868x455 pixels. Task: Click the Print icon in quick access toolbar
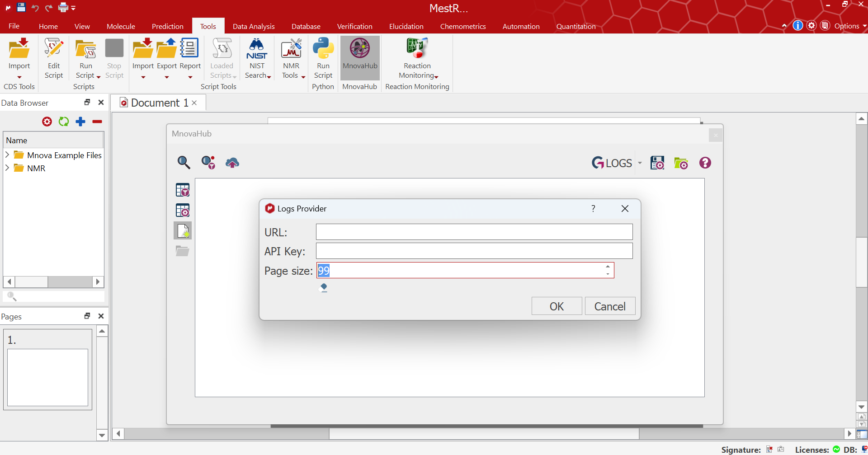[x=63, y=7]
